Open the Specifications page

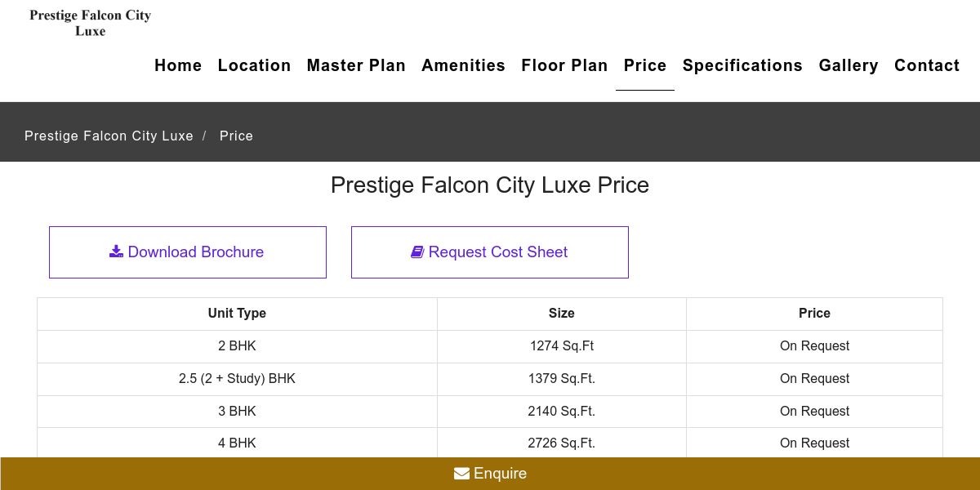[742, 65]
